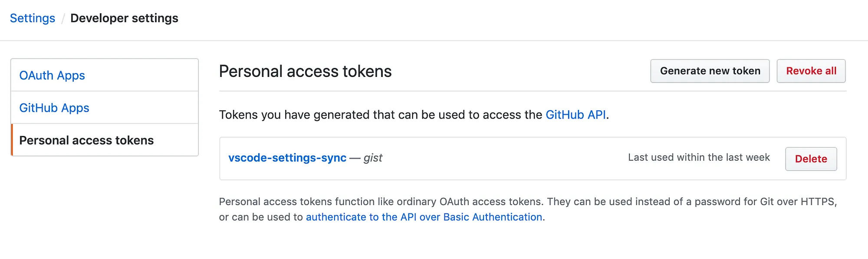
Task: Delete the vscode-settings-sync token
Action: pyautogui.click(x=811, y=159)
